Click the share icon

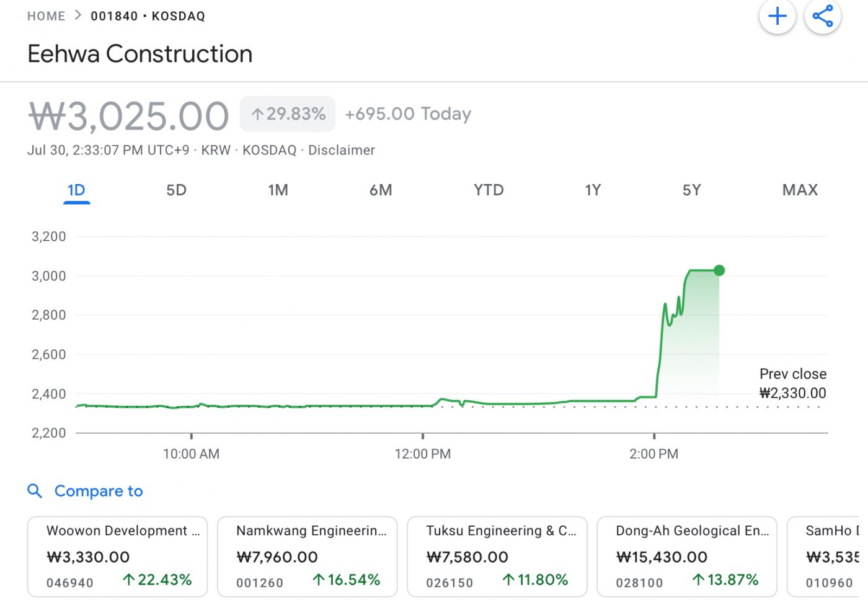click(822, 17)
